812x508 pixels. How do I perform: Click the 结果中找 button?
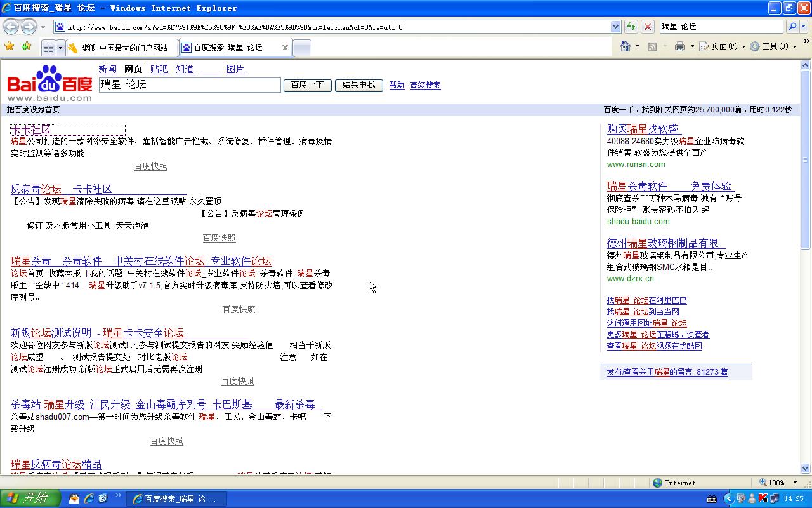[358, 85]
